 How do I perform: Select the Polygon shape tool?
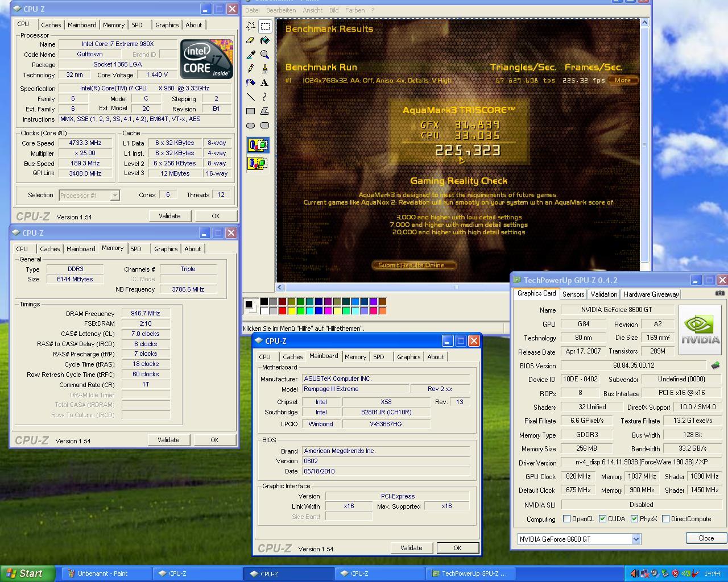coord(265,111)
